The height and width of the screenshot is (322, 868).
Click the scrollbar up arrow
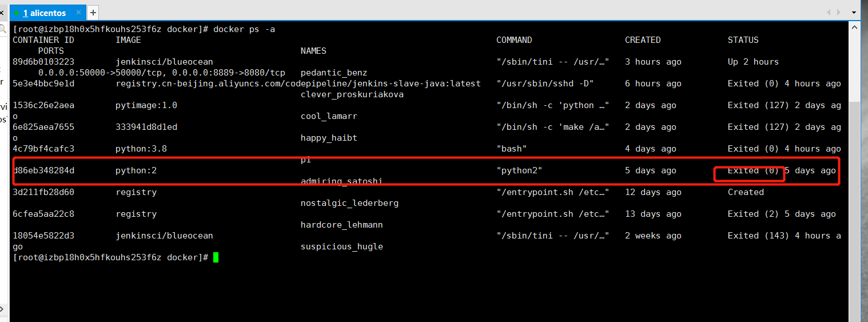[x=855, y=28]
